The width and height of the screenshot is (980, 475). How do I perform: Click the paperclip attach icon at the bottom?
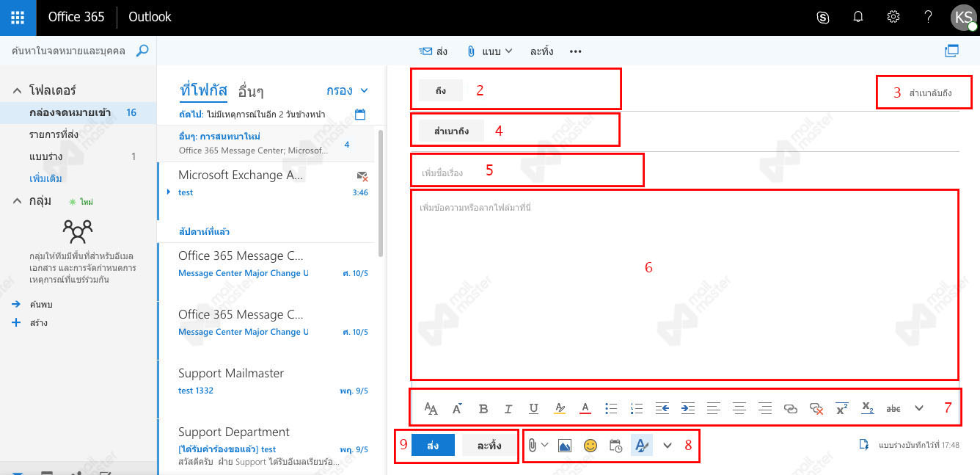click(533, 446)
